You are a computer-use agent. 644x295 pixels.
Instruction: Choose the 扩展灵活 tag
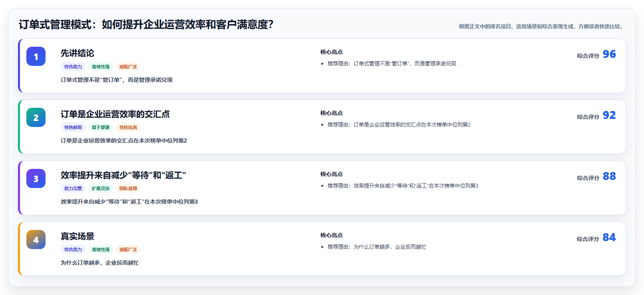[101, 188]
